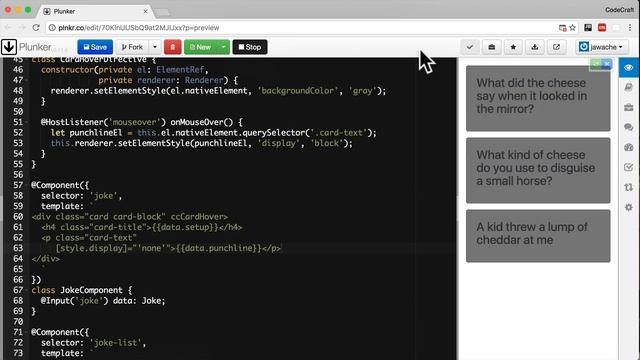Image resolution: width=640 pixels, height=360 pixels.
Task: Open the retweet-arrows icon in sidebar
Action: click(629, 187)
